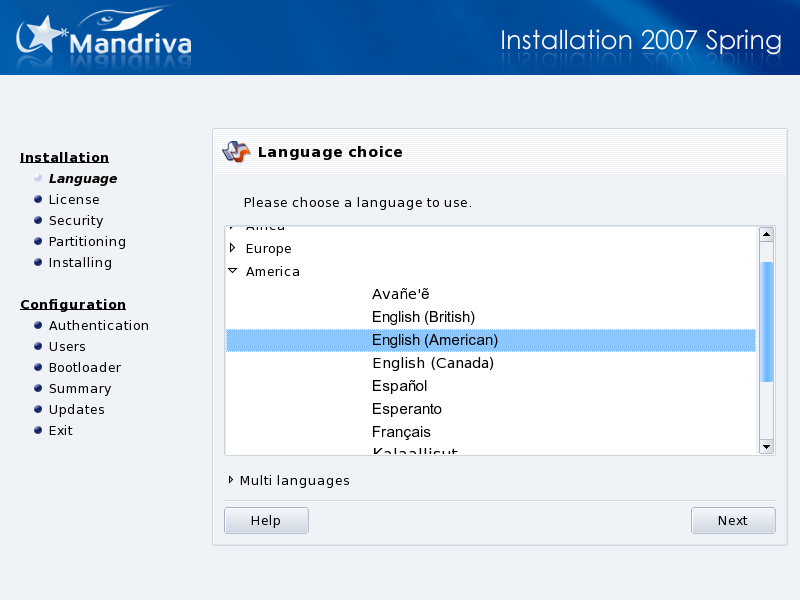Image resolution: width=800 pixels, height=600 pixels.
Task: Click the bullet icon beside Bootloader
Action: [38, 368]
